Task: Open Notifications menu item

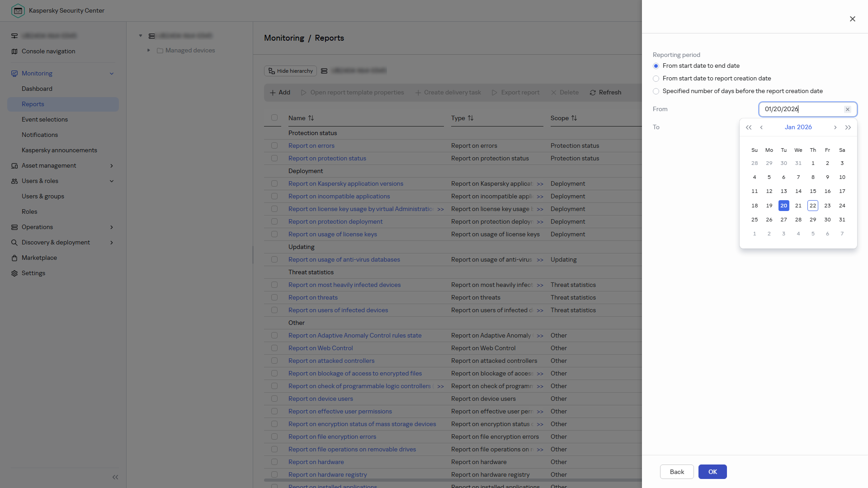Action: pos(40,135)
